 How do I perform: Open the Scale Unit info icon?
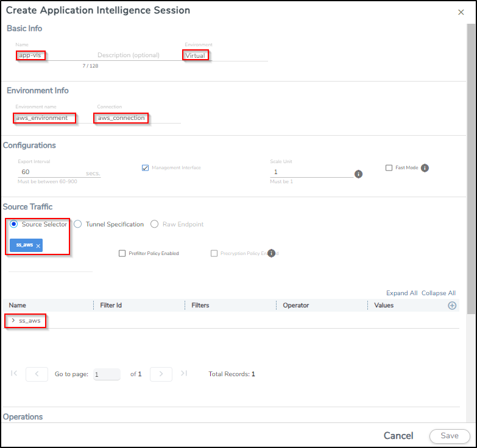[358, 174]
